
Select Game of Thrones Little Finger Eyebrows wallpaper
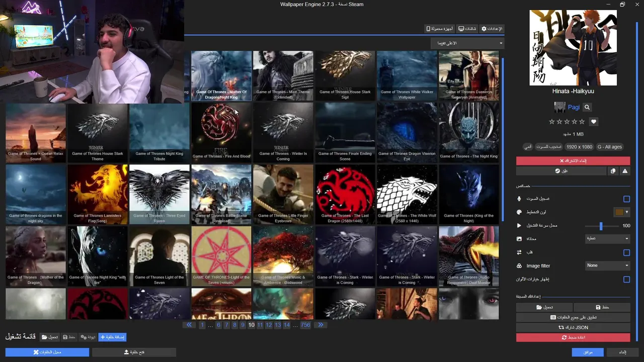(x=283, y=194)
